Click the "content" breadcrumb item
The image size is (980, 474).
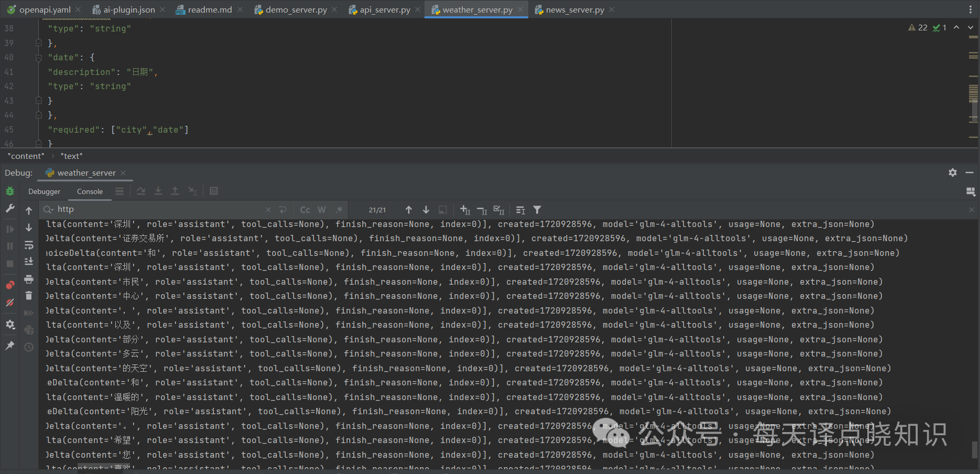(x=26, y=156)
